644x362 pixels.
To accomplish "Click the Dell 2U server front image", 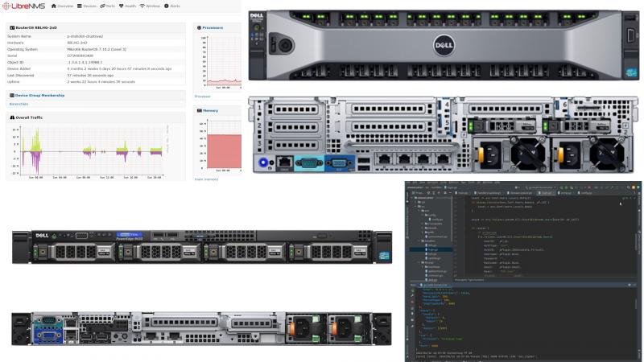I will (444, 45).
